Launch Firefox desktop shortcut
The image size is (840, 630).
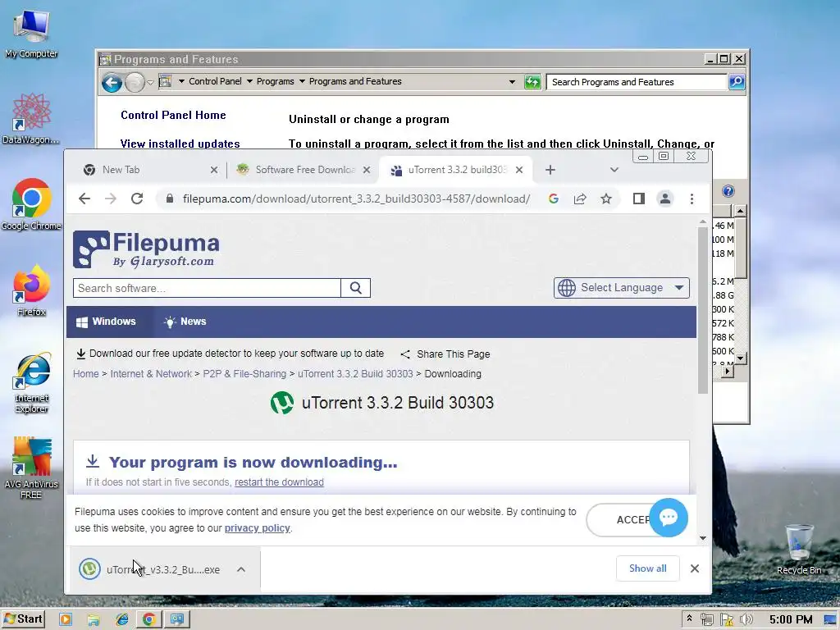tap(31, 290)
